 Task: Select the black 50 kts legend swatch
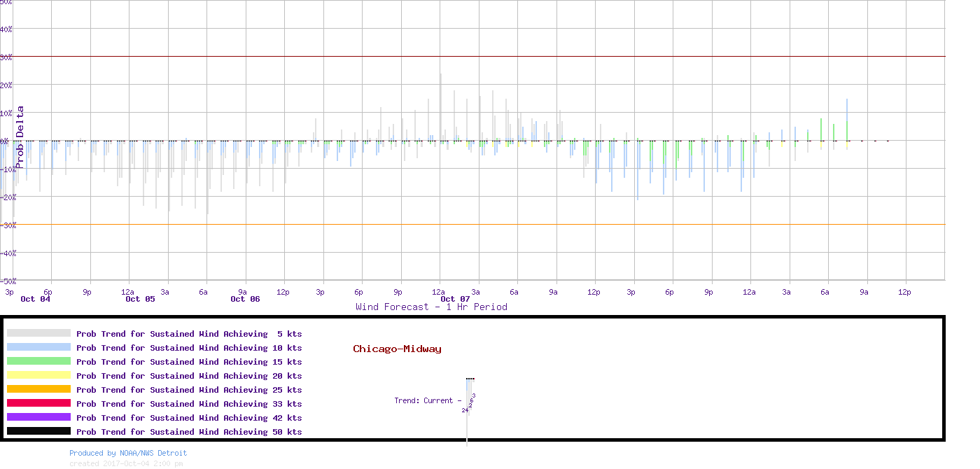click(38, 431)
